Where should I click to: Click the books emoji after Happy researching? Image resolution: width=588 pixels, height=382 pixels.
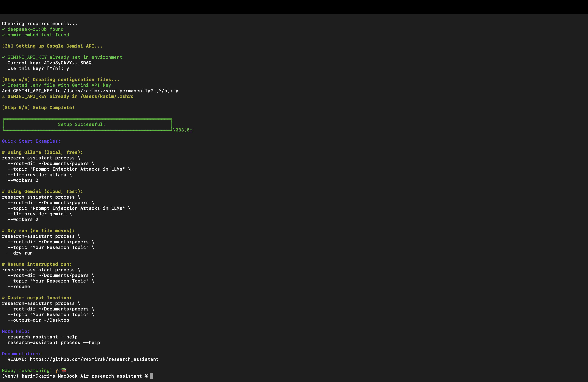tap(64, 370)
